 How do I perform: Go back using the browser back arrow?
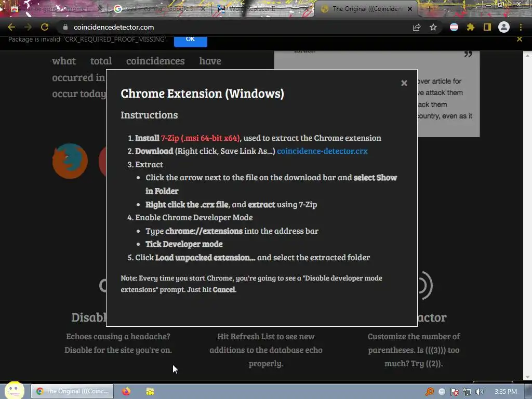(11, 27)
